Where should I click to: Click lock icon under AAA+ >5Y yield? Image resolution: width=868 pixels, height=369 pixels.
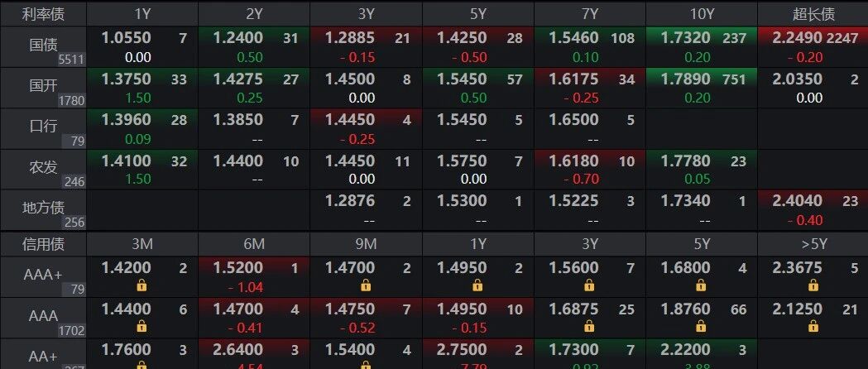(x=813, y=285)
